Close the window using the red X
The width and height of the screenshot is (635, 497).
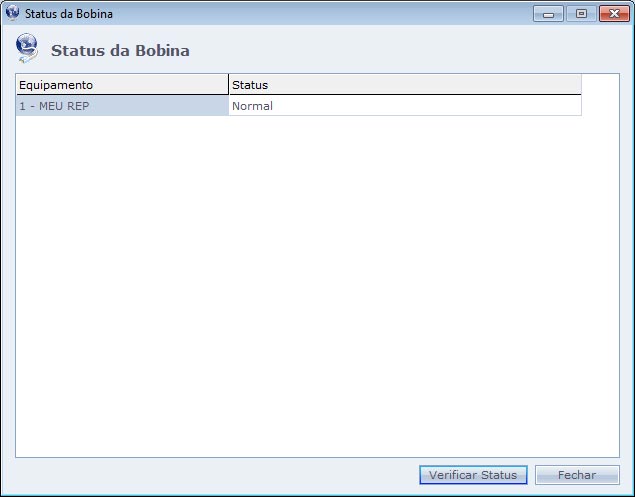click(611, 14)
